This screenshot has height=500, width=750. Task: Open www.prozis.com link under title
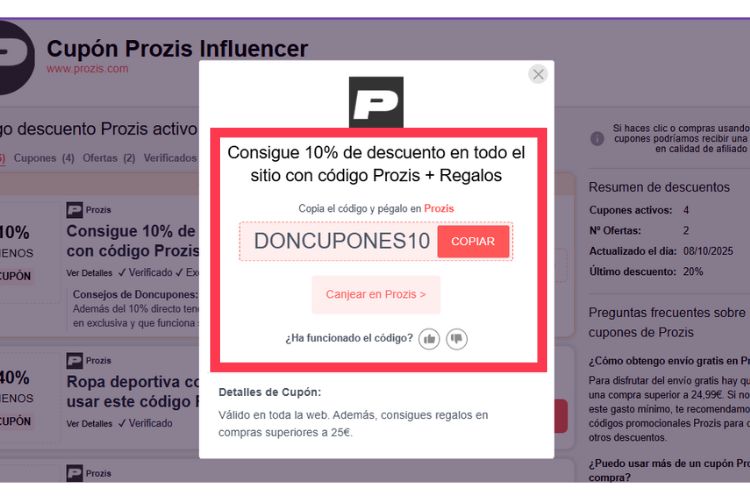click(88, 68)
